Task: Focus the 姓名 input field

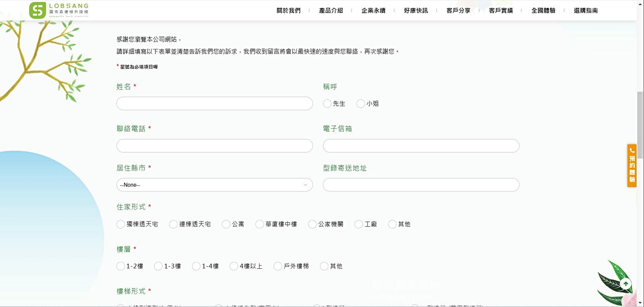Action: pos(215,103)
